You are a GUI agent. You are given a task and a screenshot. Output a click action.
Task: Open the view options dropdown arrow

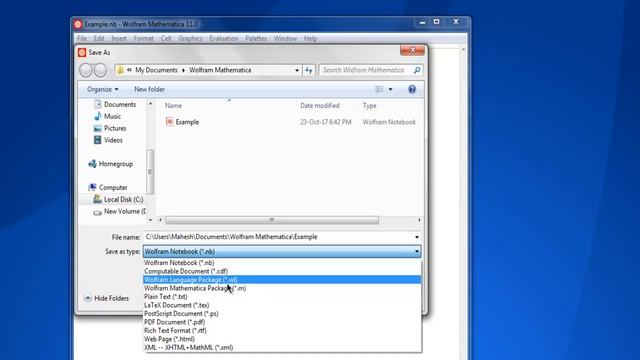point(391,89)
